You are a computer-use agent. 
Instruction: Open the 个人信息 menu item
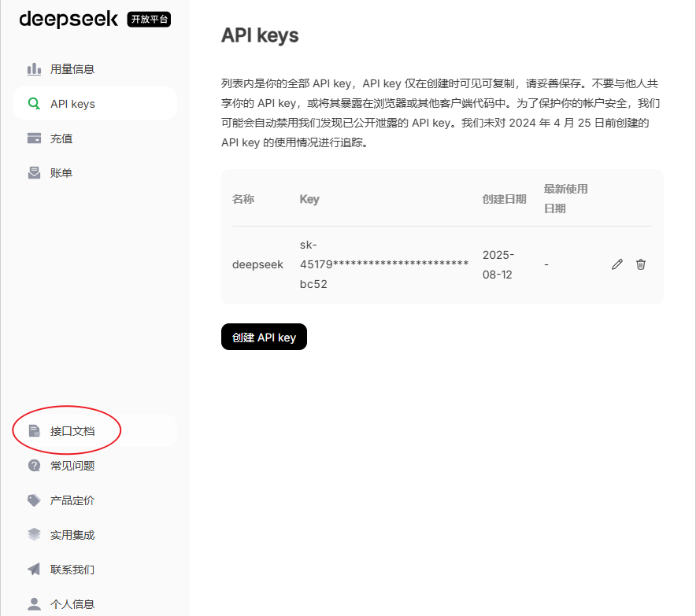click(95, 604)
